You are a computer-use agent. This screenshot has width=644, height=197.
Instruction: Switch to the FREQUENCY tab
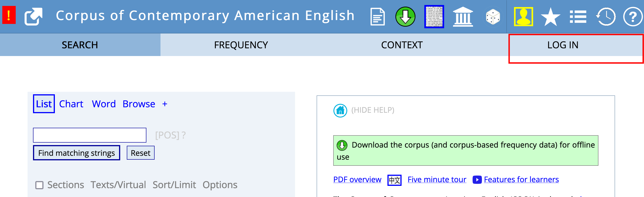241,45
